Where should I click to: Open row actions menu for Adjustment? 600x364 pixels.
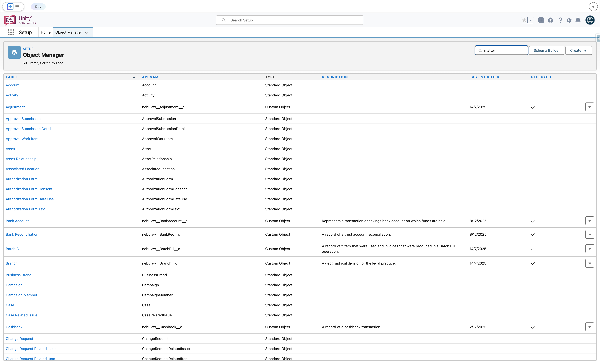coord(590,107)
